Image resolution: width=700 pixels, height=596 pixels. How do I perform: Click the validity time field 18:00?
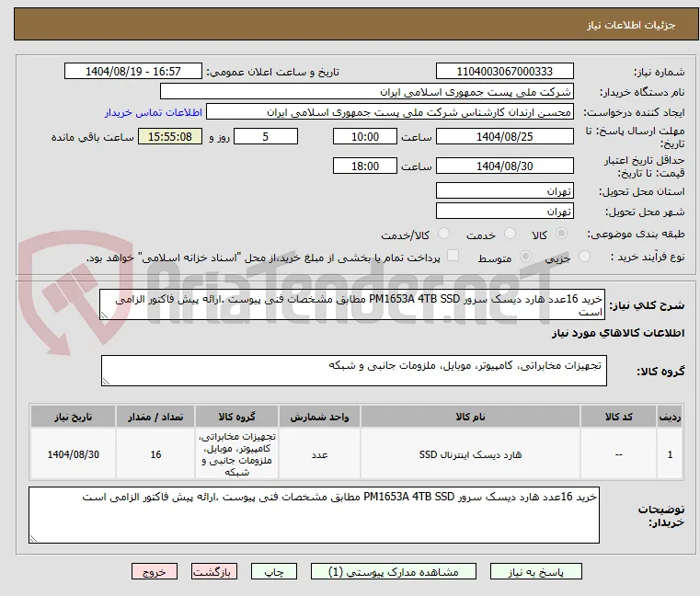[365, 166]
